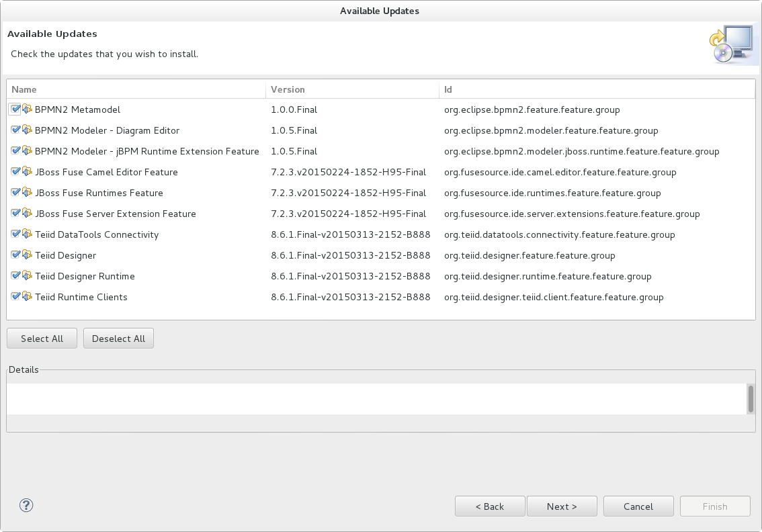Click the Teiid Runtime Clients feature icon
The height and width of the screenshot is (532, 762).
[x=28, y=297]
